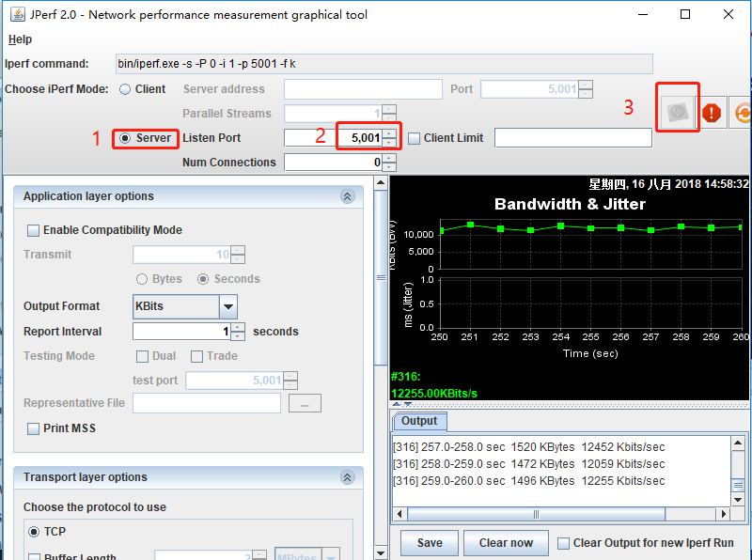Screen dimensions: 752x560
Task: Collapse the Application layer options panel
Action: (347, 196)
